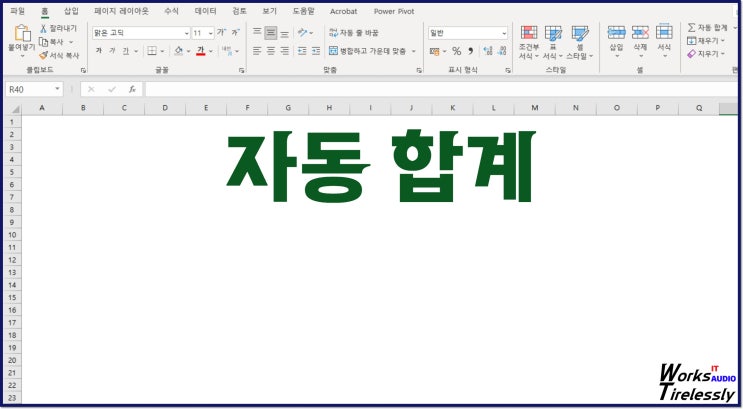Open the File (파일) tab
Image resolution: width=743 pixels, height=409 pixels.
coord(18,11)
